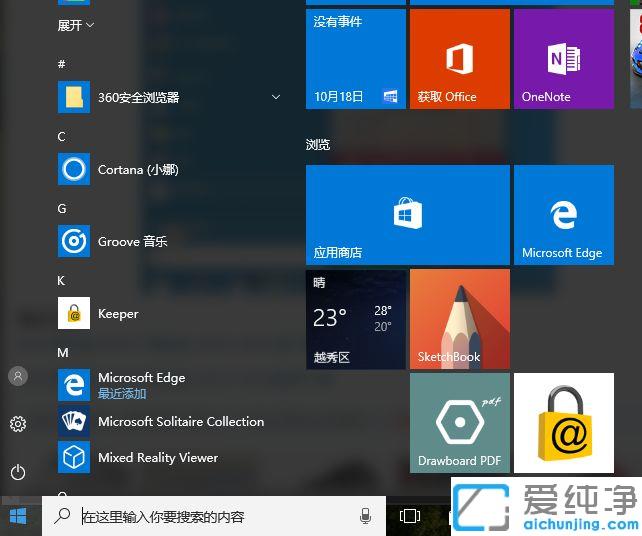Open the Microsoft Edge tile
The height and width of the screenshot is (536, 642).
(564, 215)
